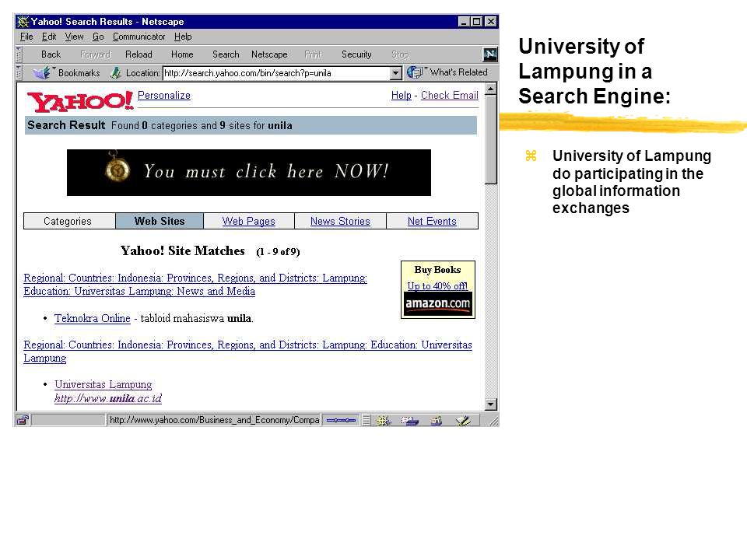Open Navigator from the component bar icon
747x560 pixels.
coord(383,421)
